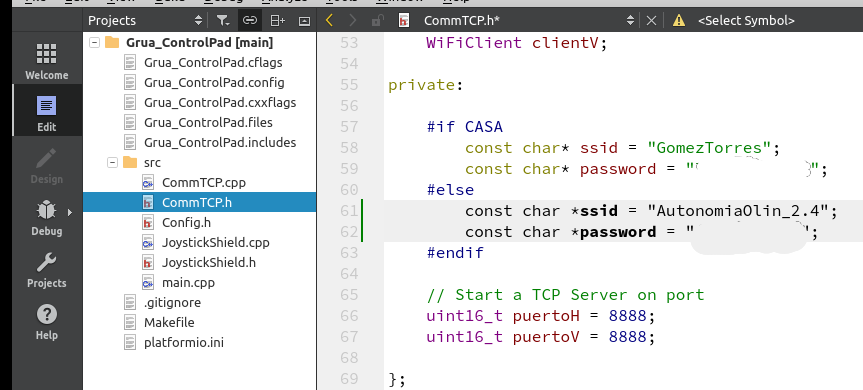Click line number 57 in gutter
The width and height of the screenshot is (863, 390).
point(349,127)
